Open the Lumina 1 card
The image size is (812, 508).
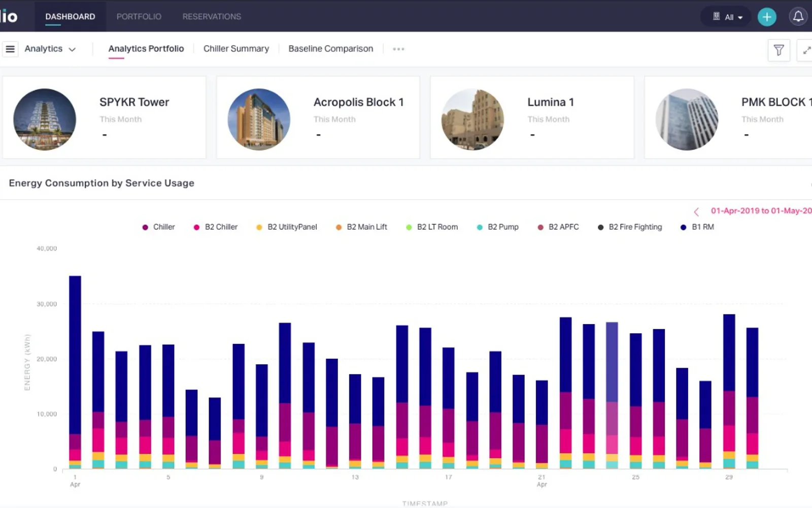[532, 117]
